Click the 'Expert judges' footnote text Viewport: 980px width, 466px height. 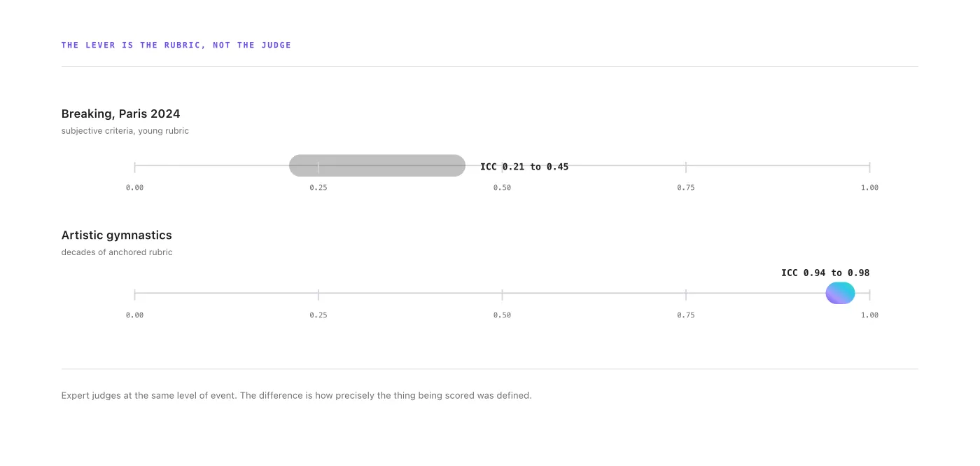[297, 395]
